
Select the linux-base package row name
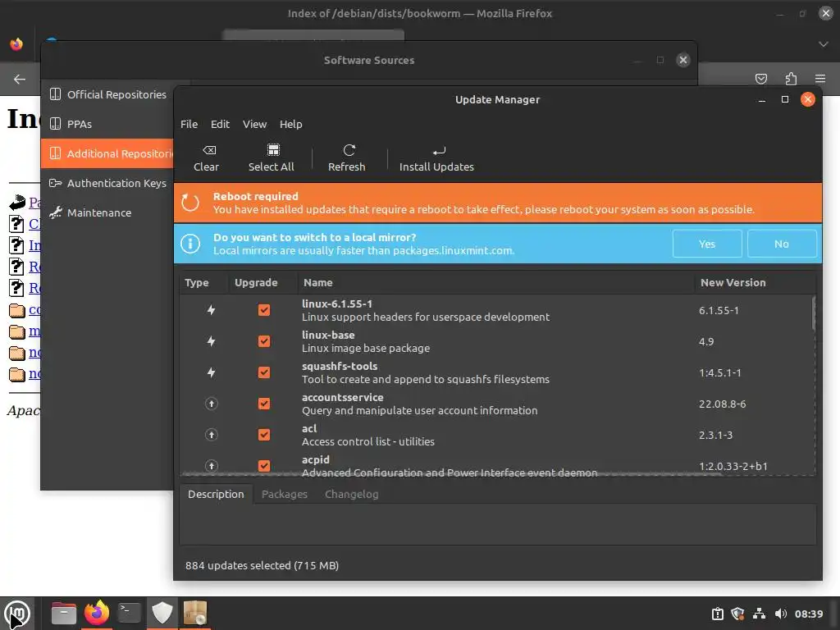click(x=328, y=335)
